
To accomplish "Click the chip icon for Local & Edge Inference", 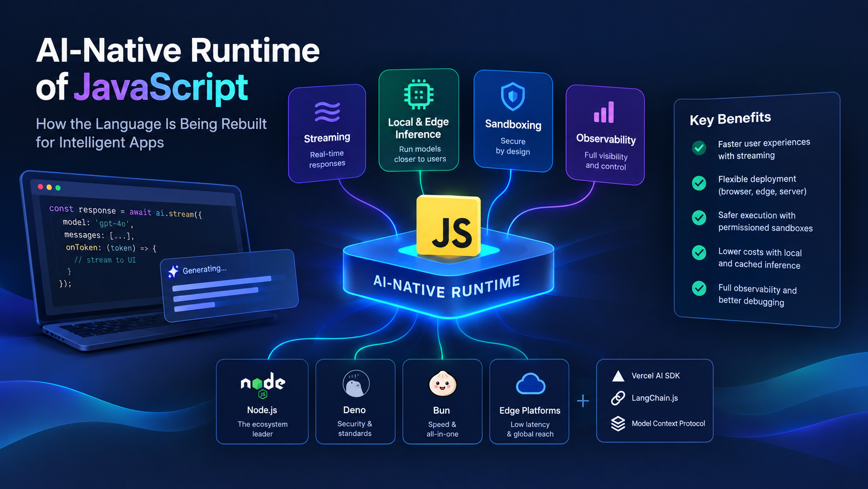I will 419,95.
